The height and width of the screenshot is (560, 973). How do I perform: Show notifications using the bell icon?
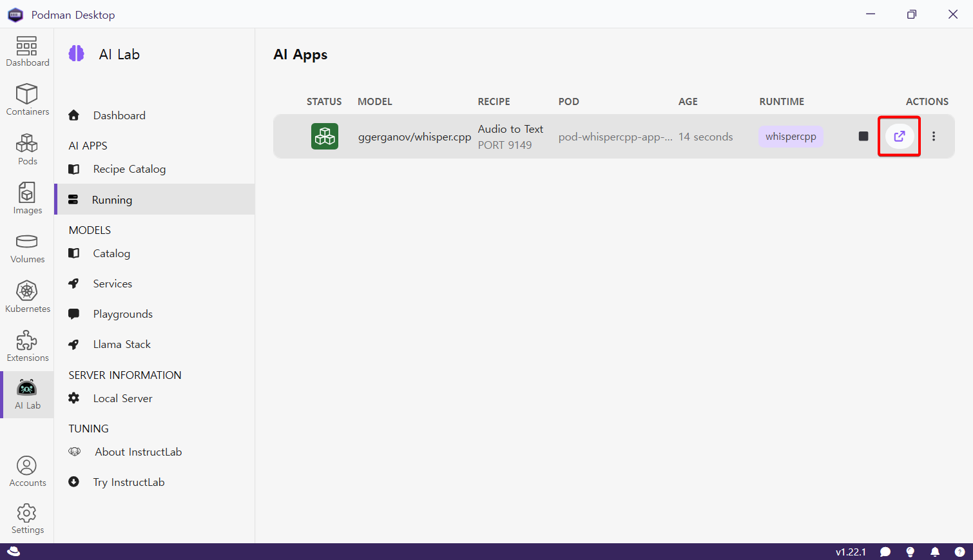[x=934, y=552]
